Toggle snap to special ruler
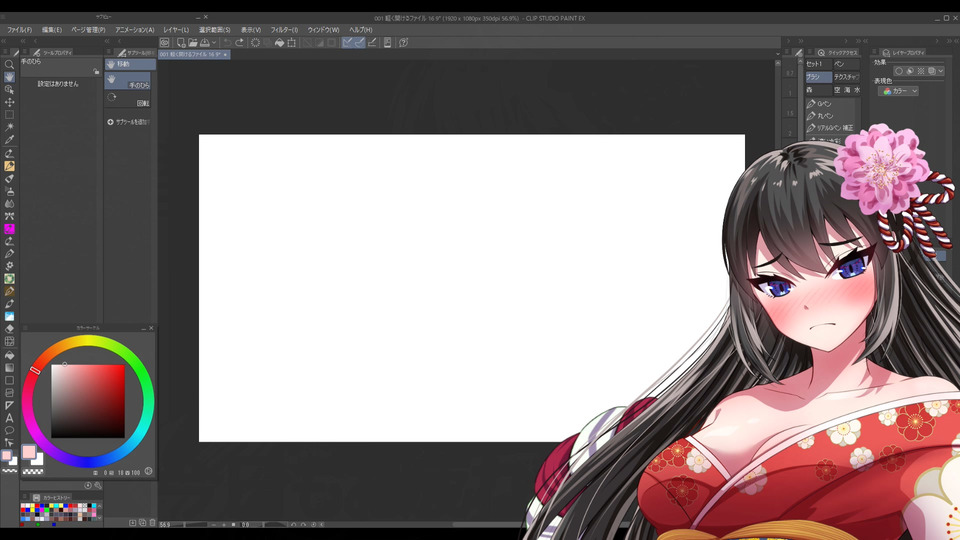The height and width of the screenshot is (540, 960). (x=359, y=42)
